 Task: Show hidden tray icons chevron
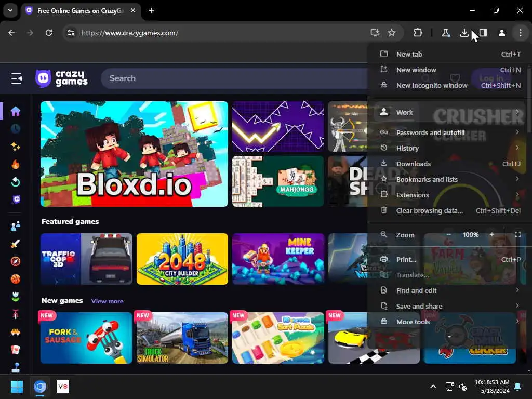[x=433, y=387]
